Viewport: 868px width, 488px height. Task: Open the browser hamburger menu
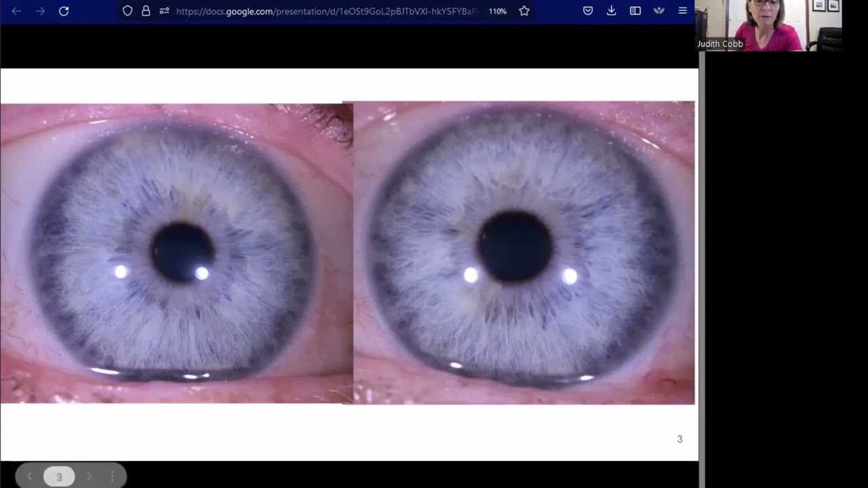point(683,11)
